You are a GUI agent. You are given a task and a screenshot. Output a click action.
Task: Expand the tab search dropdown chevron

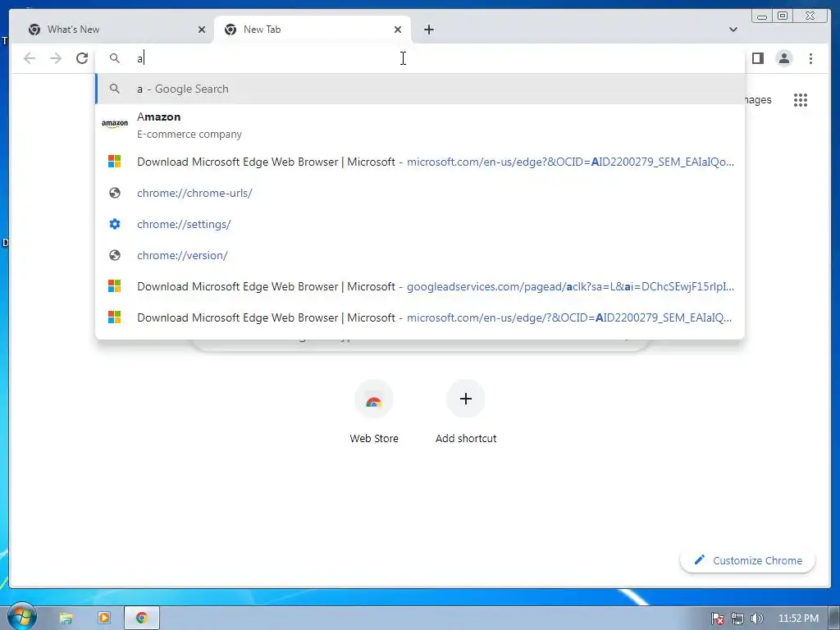point(733,30)
